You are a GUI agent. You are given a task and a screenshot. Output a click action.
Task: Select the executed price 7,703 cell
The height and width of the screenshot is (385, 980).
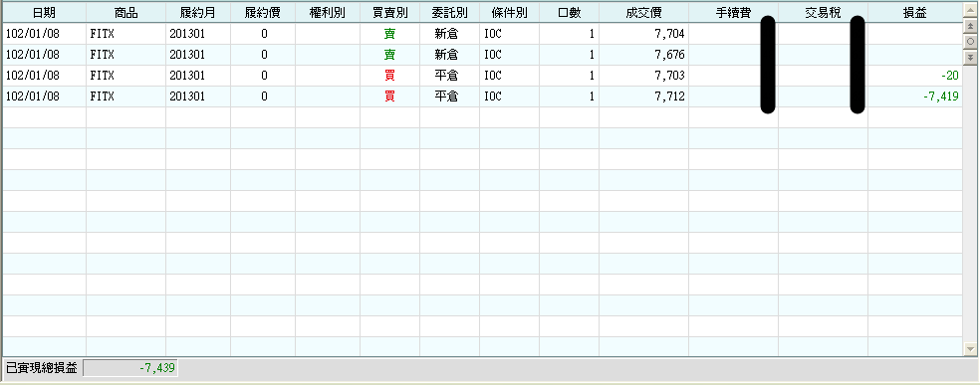click(x=643, y=76)
